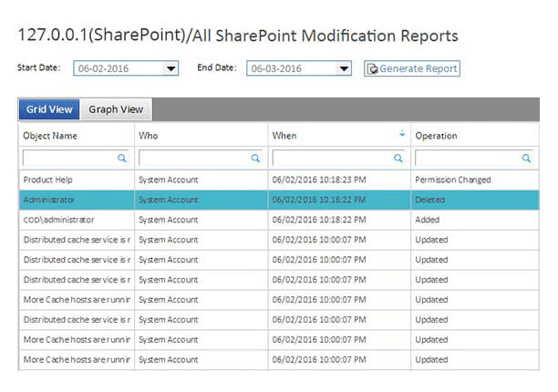Click the Permission Changed operation cell

click(475, 180)
